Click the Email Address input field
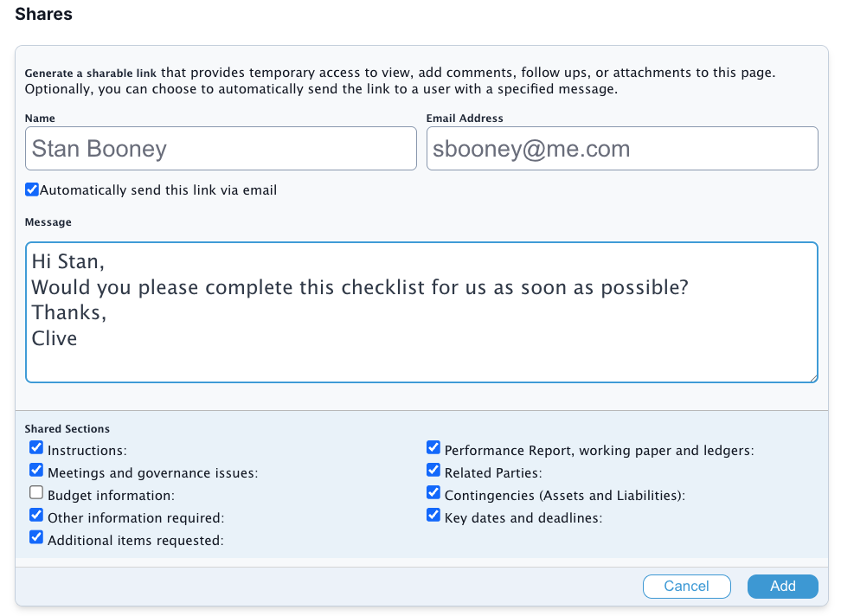This screenshot has width=841, height=616. coord(622,149)
